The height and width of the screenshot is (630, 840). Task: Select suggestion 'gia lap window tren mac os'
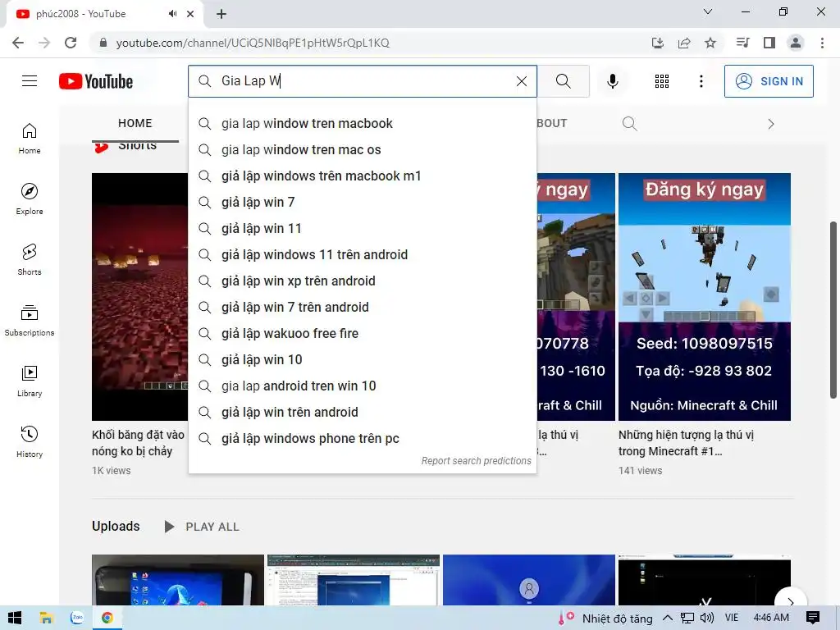(362, 149)
